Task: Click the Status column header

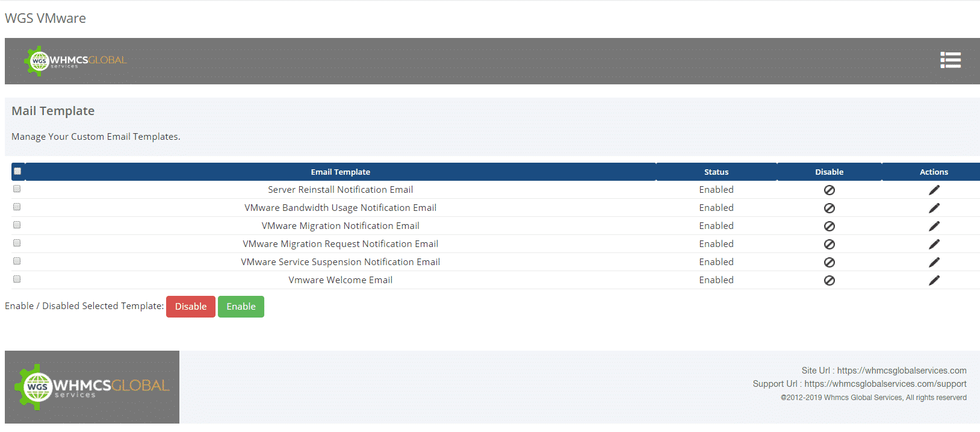Action: click(716, 172)
